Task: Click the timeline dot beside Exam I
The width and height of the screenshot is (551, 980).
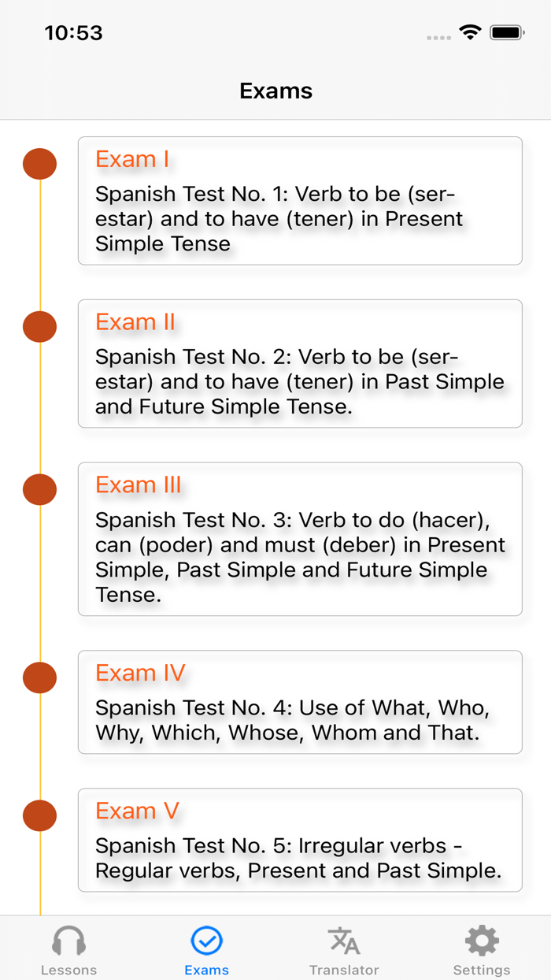Action: tap(40, 164)
